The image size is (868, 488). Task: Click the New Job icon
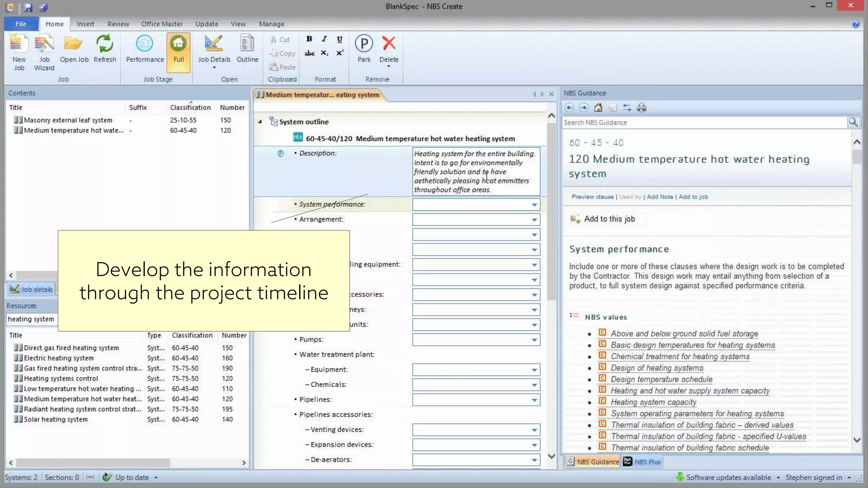(x=19, y=44)
